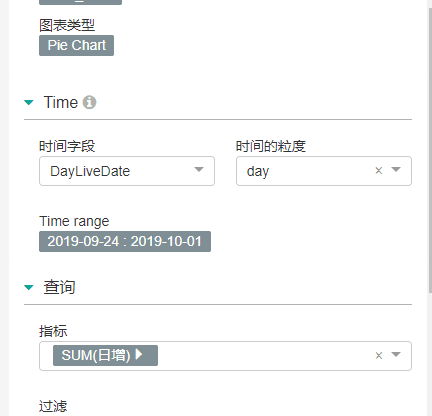Collapse the 查询 section triangle
The image size is (432, 416).
pyautogui.click(x=29, y=287)
